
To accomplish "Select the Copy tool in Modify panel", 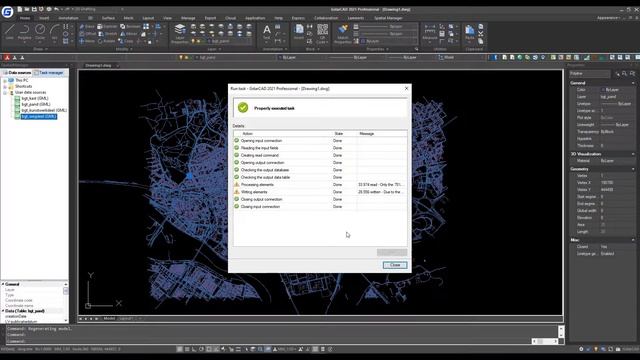I will tap(126, 41).
